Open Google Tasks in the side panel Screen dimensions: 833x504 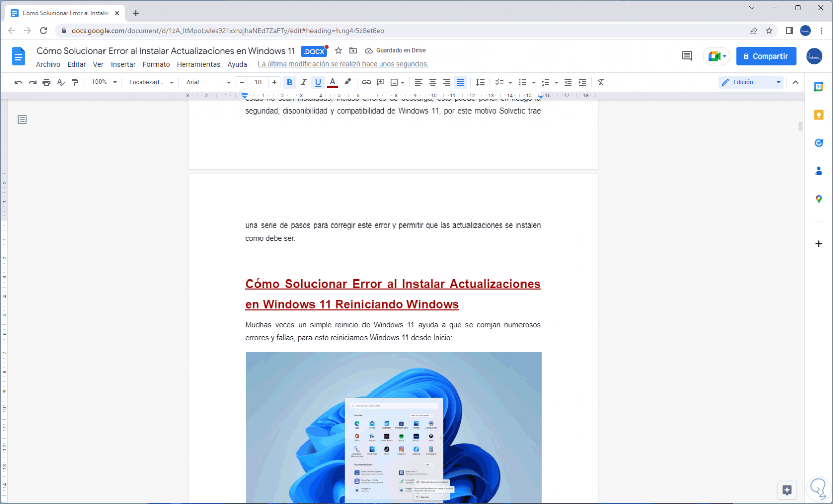[819, 143]
